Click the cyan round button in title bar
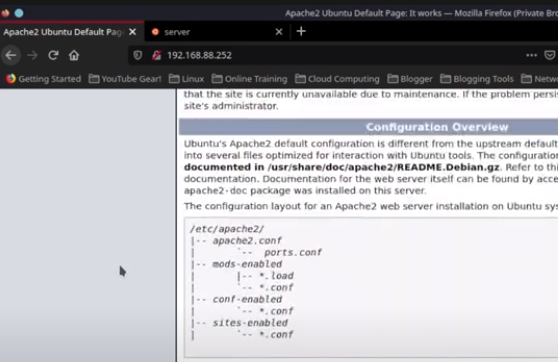 click(x=19, y=13)
